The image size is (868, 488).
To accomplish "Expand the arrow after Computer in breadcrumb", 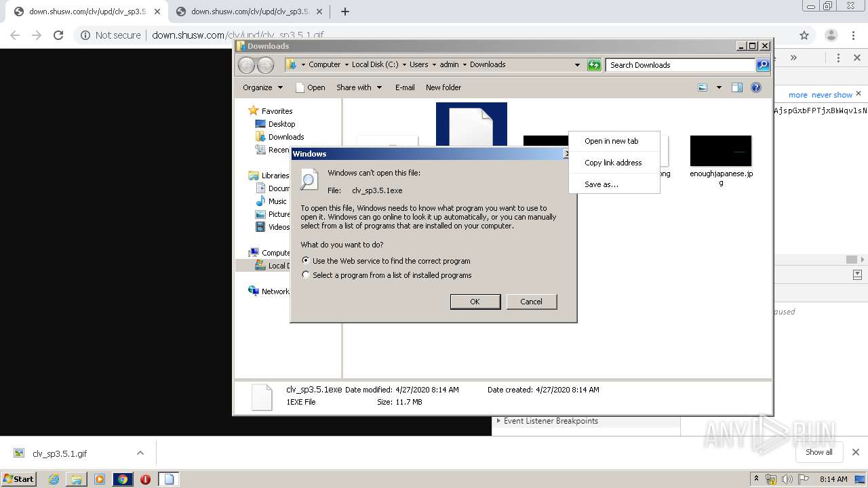I will pos(346,65).
